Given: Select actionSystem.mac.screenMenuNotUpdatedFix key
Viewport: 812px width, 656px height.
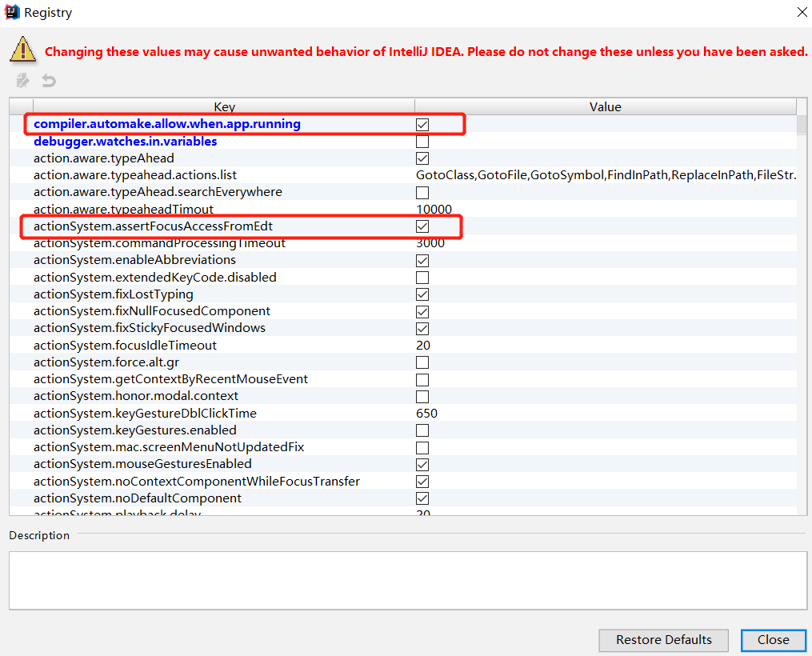Looking at the screenshot, I should (x=169, y=447).
